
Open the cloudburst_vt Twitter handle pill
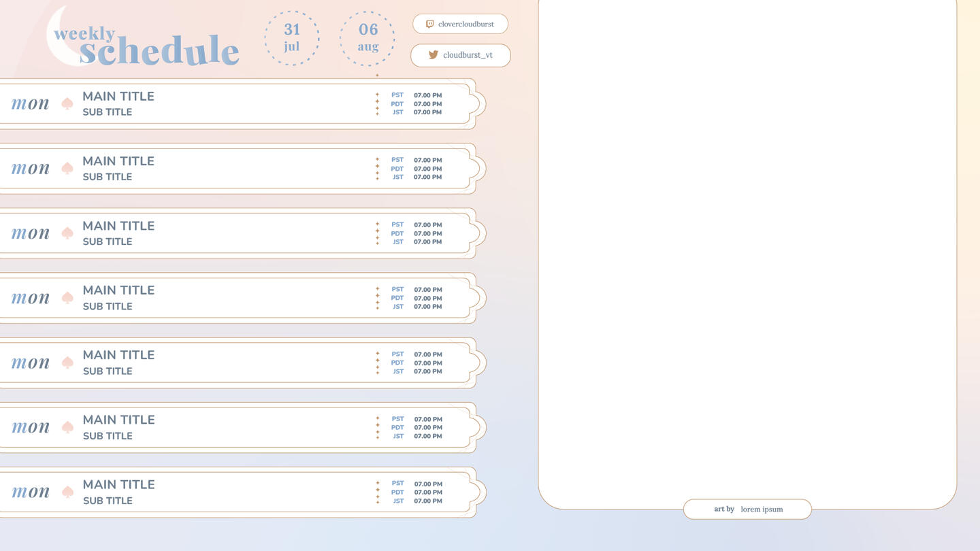[461, 55]
